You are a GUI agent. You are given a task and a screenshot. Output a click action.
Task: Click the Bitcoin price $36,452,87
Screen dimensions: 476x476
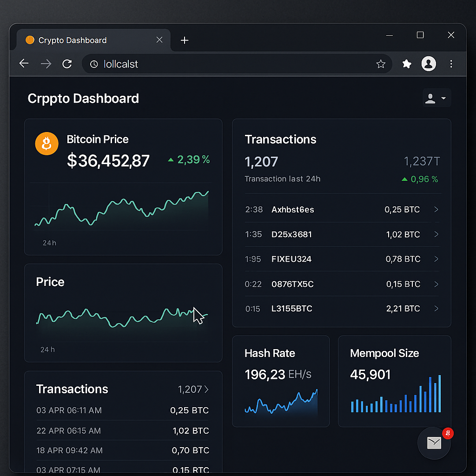click(x=108, y=160)
